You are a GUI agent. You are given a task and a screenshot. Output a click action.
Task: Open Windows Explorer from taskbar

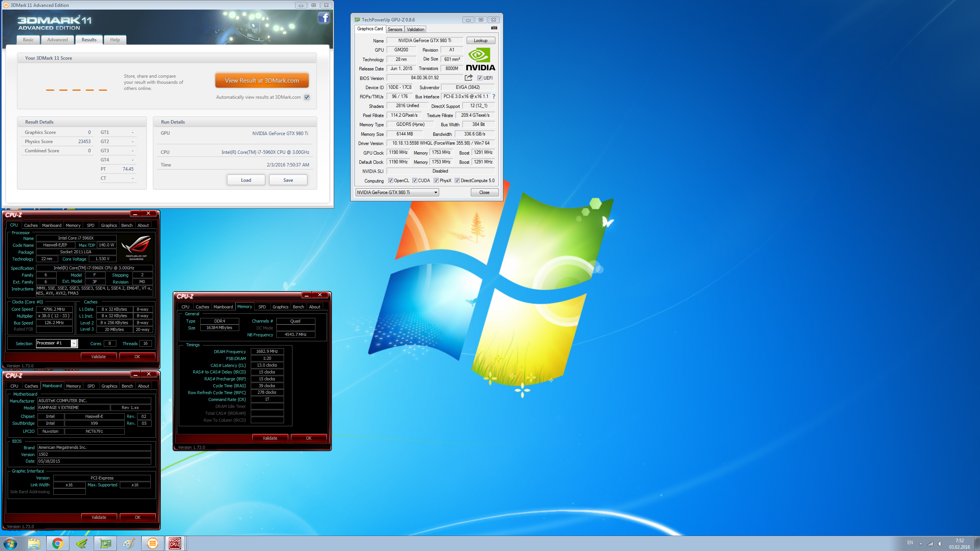pos(34,543)
